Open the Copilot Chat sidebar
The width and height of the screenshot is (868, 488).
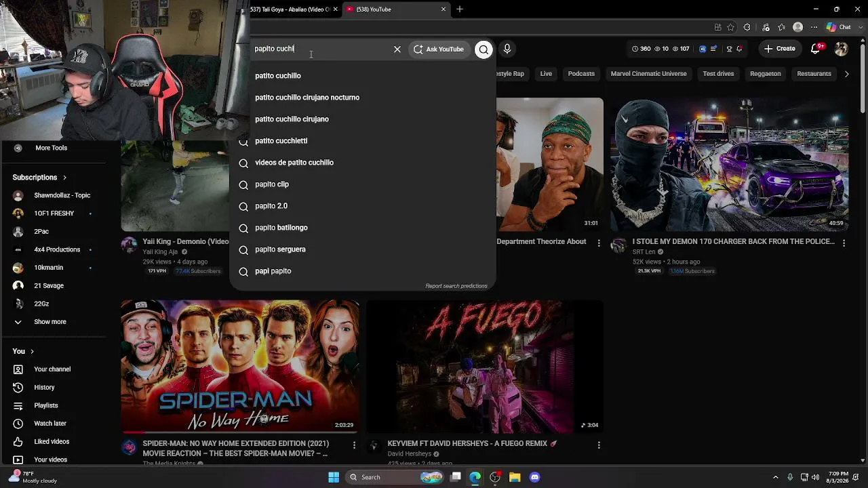(839, 27)
